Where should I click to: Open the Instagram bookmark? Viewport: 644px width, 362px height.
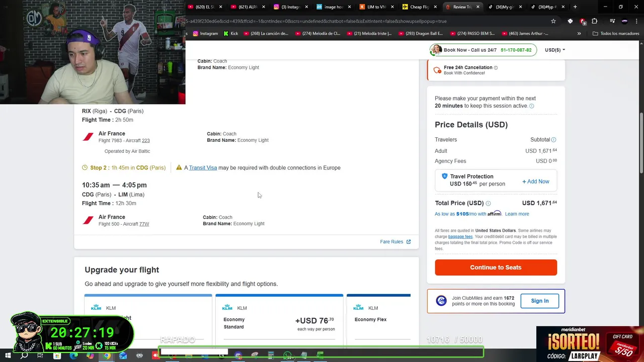[x=205, y=34]
